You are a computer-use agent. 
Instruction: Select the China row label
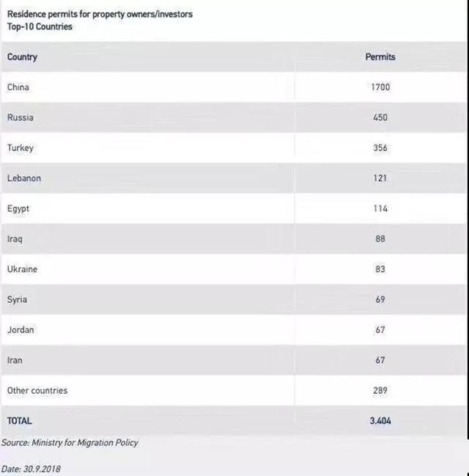tap(18, 87)
